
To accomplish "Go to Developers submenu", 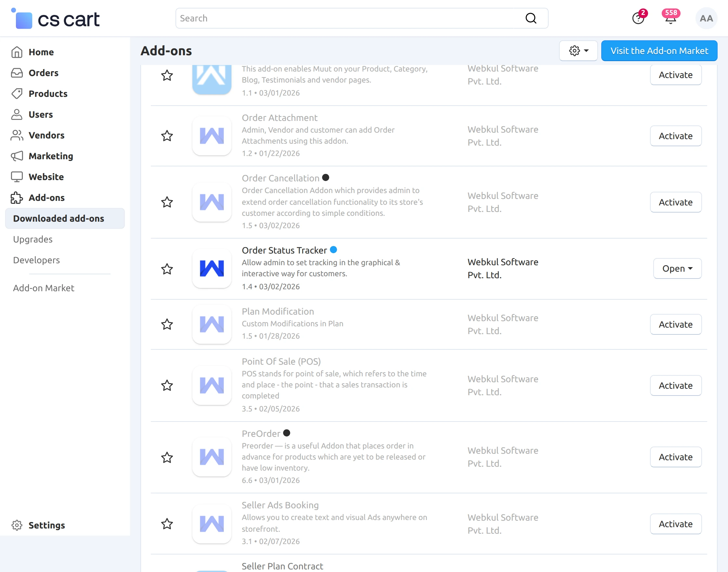I will [x=36, y=260].
